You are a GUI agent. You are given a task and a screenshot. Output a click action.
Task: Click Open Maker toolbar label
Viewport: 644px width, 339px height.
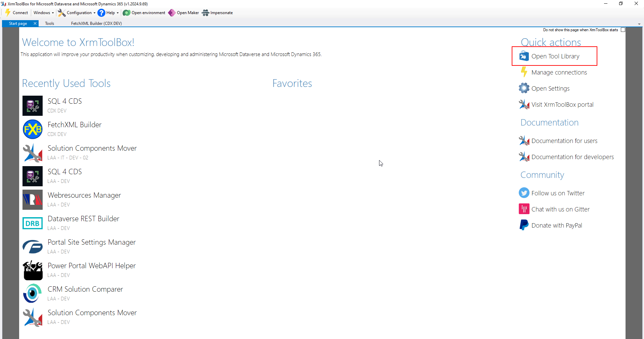(x=188, y=13)
